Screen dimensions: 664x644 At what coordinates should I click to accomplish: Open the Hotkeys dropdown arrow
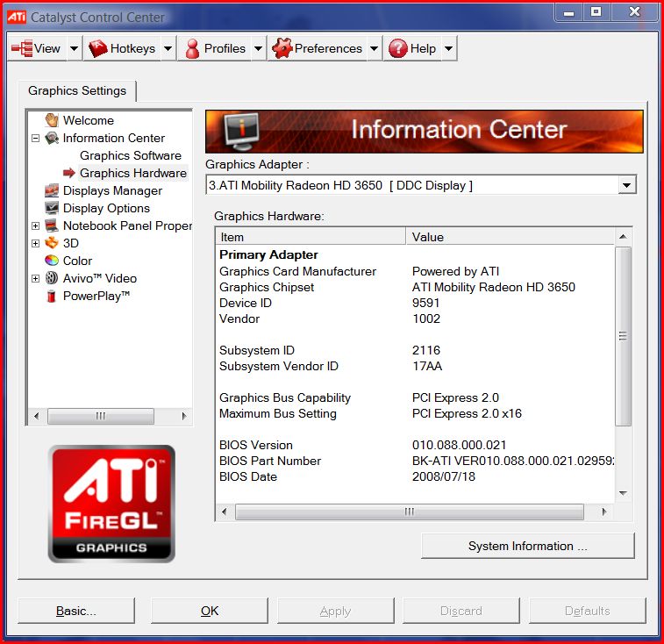point(168,48)
